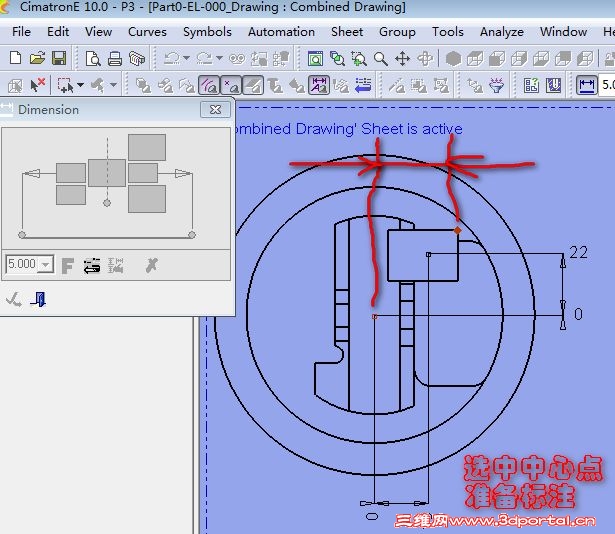Click the tape recorder macro icon
Image resolution: width=615 pixels, height=534 pixels.
click(237, 59)
